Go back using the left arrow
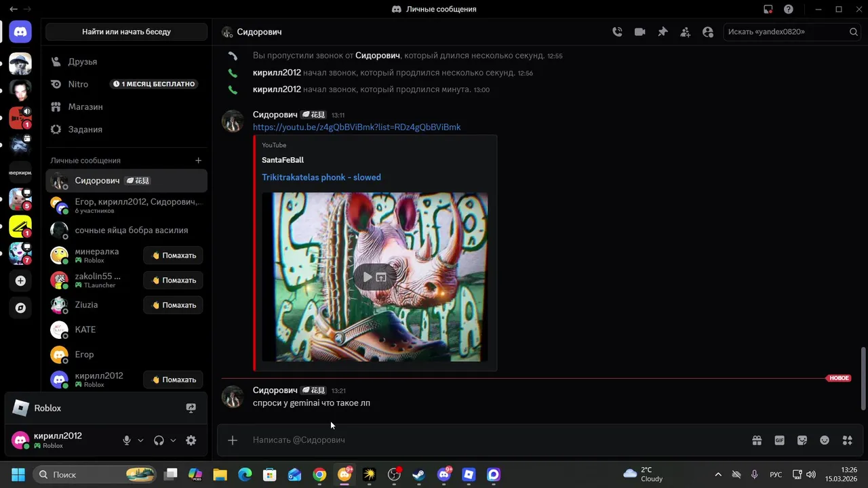868x488 pixels. click(x=14, y=9)
